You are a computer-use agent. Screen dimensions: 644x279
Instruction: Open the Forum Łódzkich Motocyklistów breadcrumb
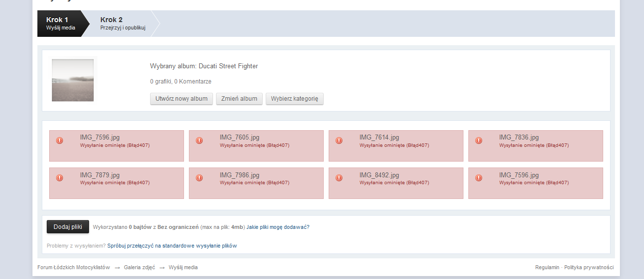74,267
